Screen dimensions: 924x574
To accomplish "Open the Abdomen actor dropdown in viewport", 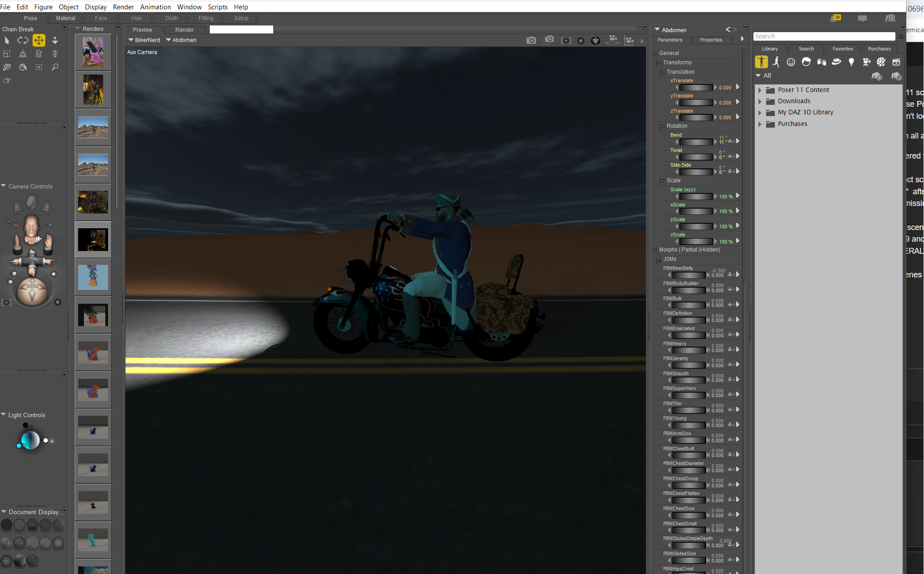I will 181,40.
